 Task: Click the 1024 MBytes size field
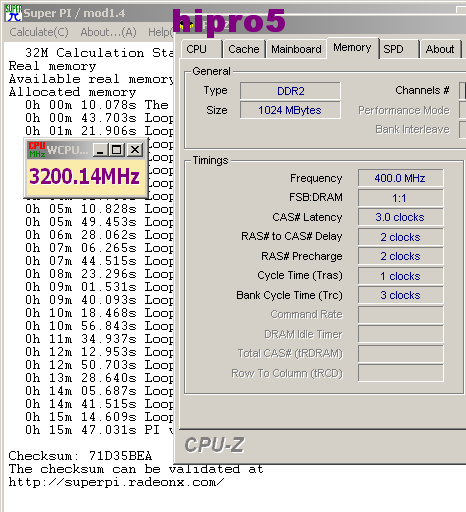pos(290,110)
